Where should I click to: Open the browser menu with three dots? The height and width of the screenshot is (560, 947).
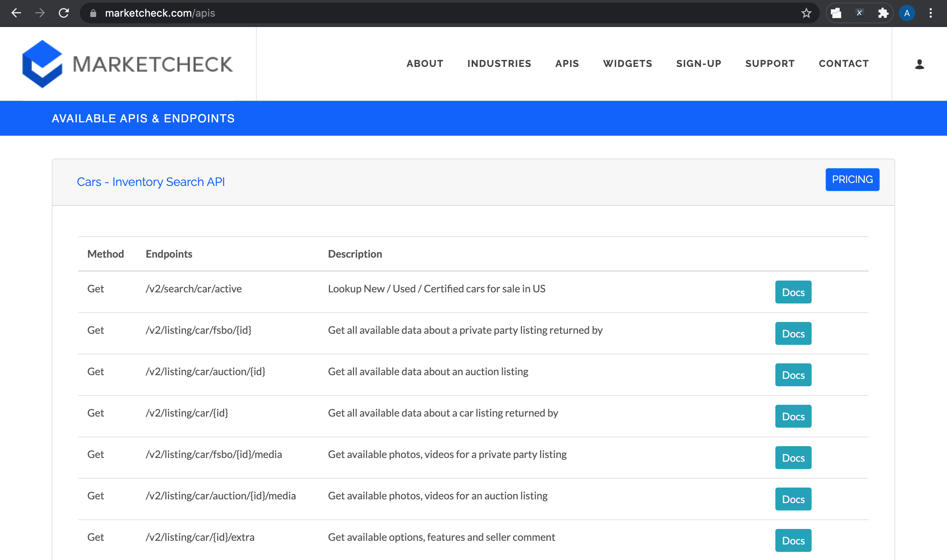click(930, 13)
